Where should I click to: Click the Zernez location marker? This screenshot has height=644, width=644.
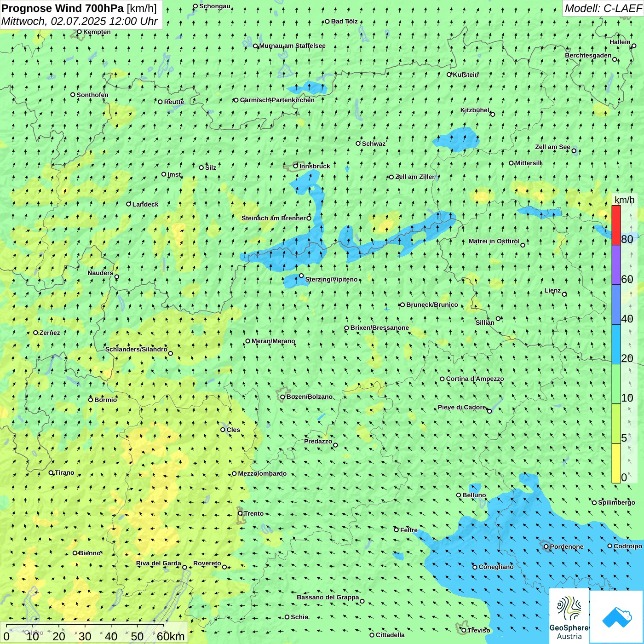pyautogui.click(x=35, y=333)
